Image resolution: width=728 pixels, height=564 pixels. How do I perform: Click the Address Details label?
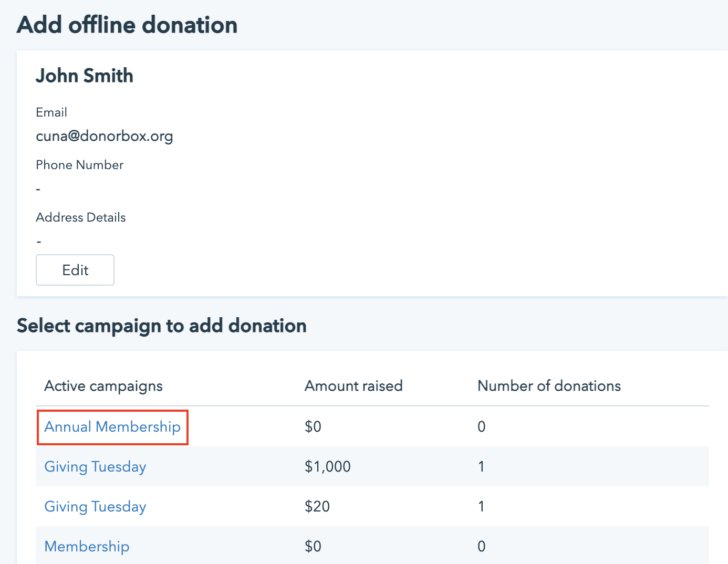pos(81,217)
